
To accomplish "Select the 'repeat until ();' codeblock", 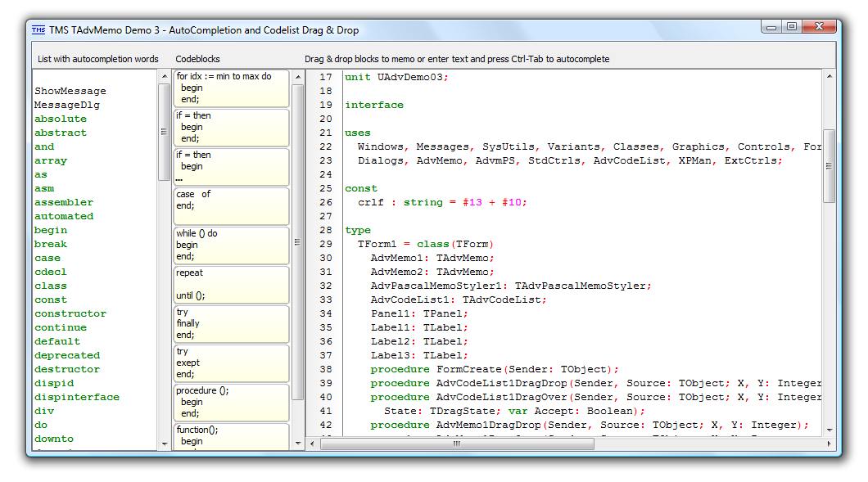I will click(232, 285).
